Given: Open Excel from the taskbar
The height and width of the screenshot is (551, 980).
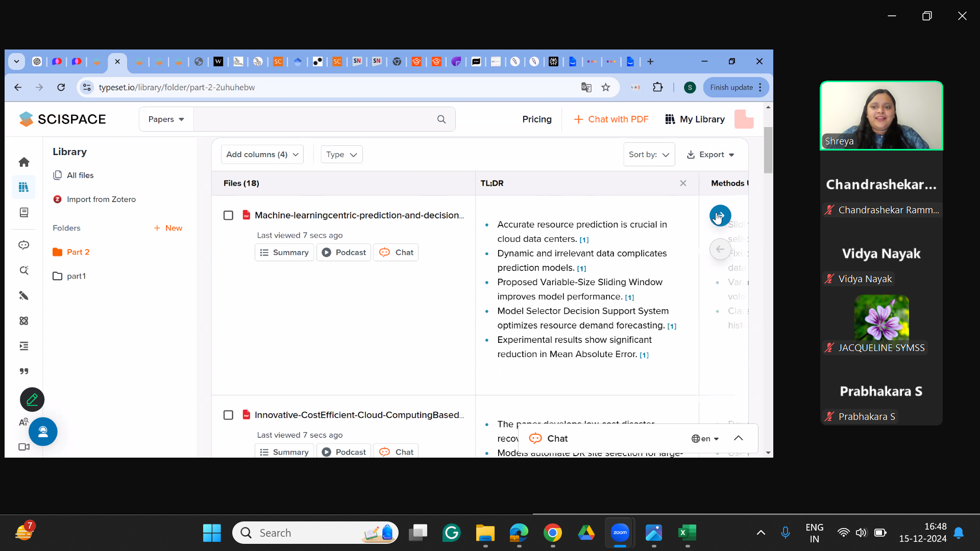Looking at the screenshot, I should pos(687,533).
